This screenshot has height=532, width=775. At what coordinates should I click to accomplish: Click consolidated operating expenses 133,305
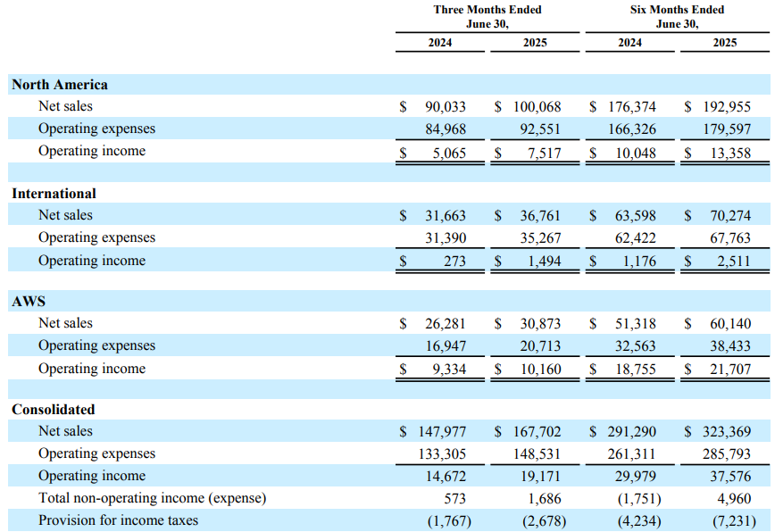point(442,454)
